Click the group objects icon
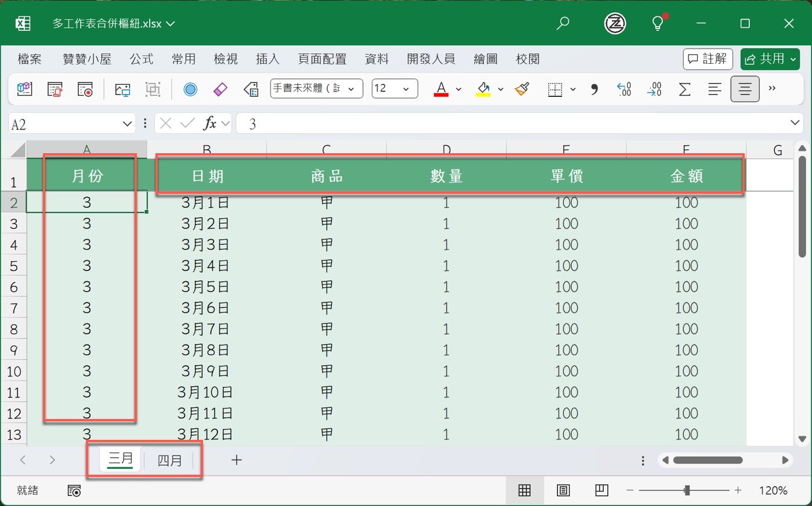 point(153,89)
